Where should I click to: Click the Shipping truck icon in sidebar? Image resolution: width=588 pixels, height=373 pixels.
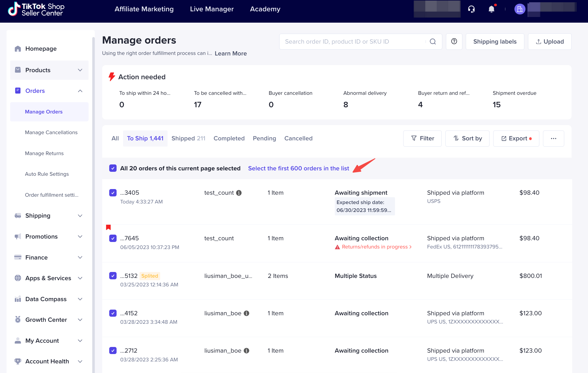18,216
